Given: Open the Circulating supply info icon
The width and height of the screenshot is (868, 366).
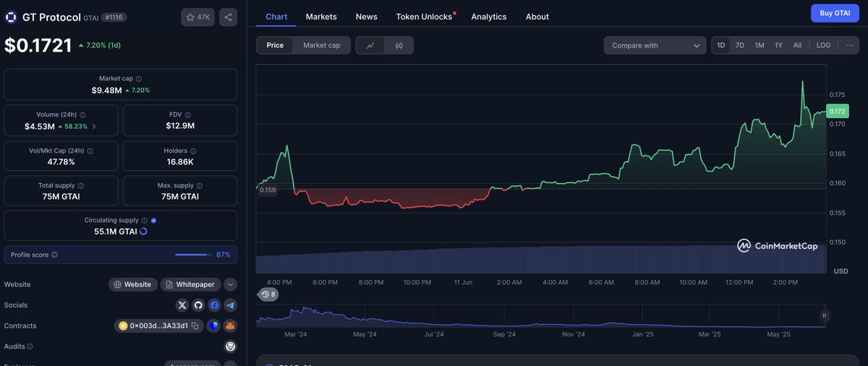Looking at the screenshot, I should click(x=145, y=221).
